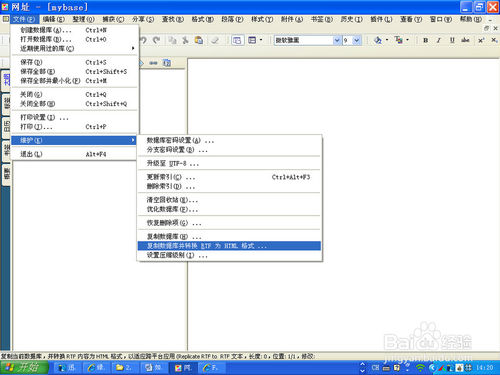Choose 设置压缩级别 submenu item
The height and width of the screenshot is (375, 500).
coord(229,255)
